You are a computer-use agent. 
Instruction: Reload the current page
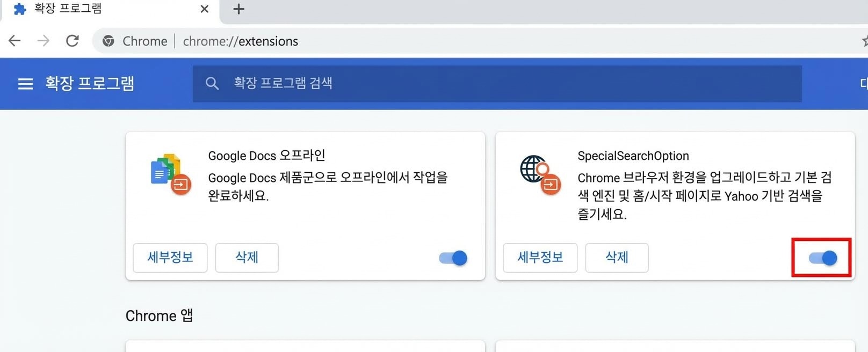[x=73, y=41]
